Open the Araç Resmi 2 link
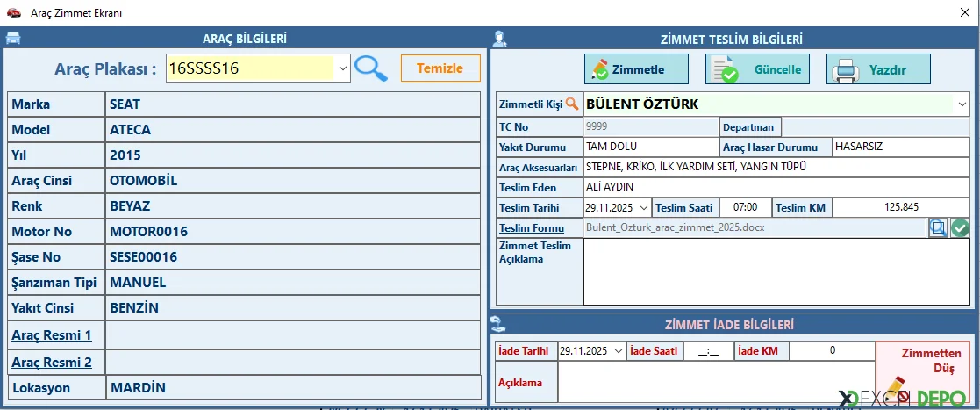 tap(52, 362)
